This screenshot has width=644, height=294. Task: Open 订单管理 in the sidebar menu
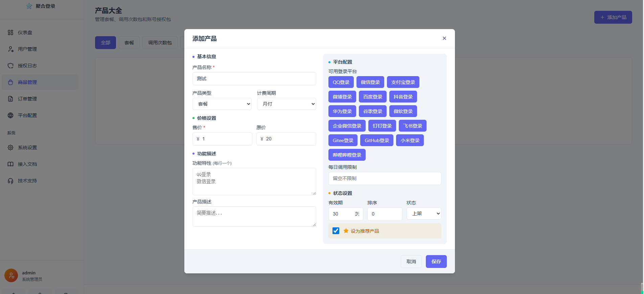point(40,99)
